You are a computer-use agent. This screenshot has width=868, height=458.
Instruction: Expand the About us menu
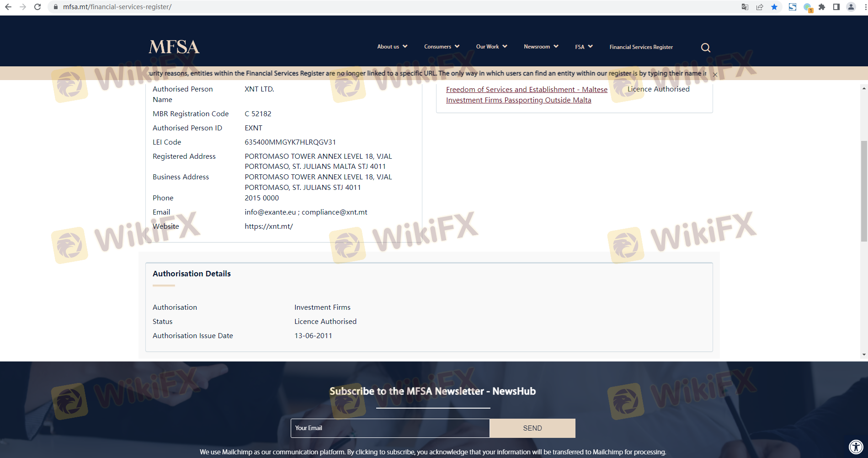click(392, 47)
